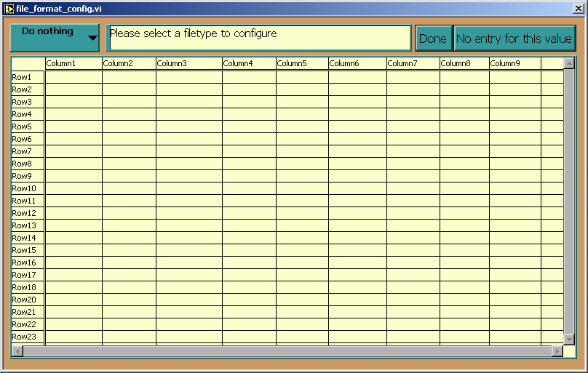Click the cell at Row5, Column3

coord(189,127)
